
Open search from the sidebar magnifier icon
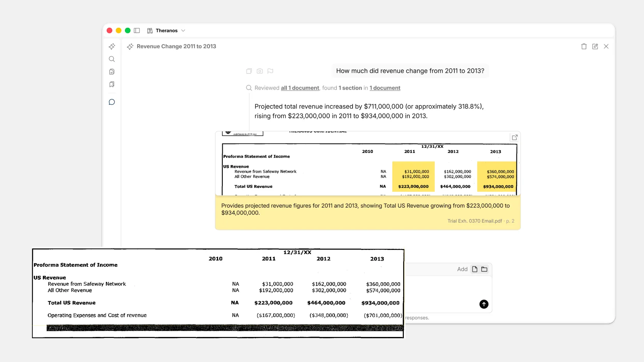point(112,59)
